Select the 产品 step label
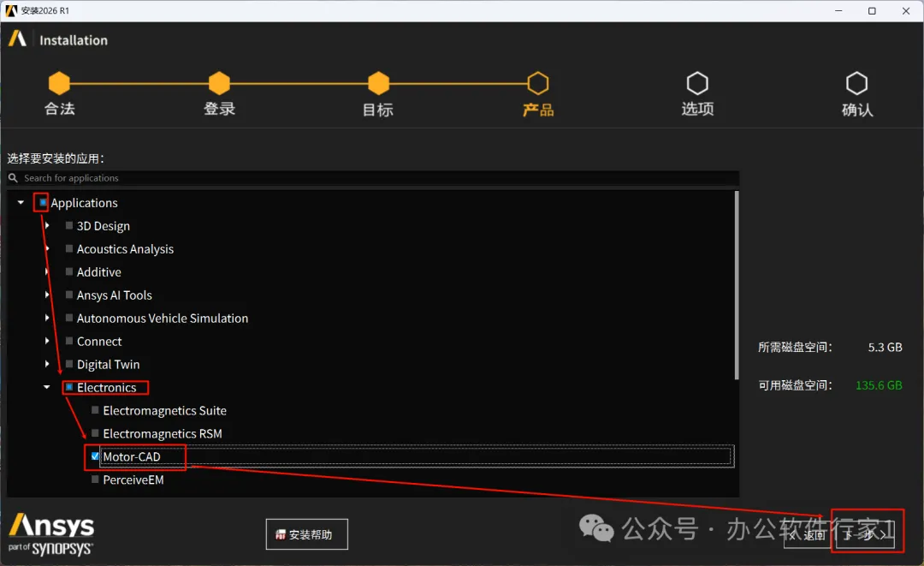924x566 pixels. pyautogui.click(x=538, y=110)
